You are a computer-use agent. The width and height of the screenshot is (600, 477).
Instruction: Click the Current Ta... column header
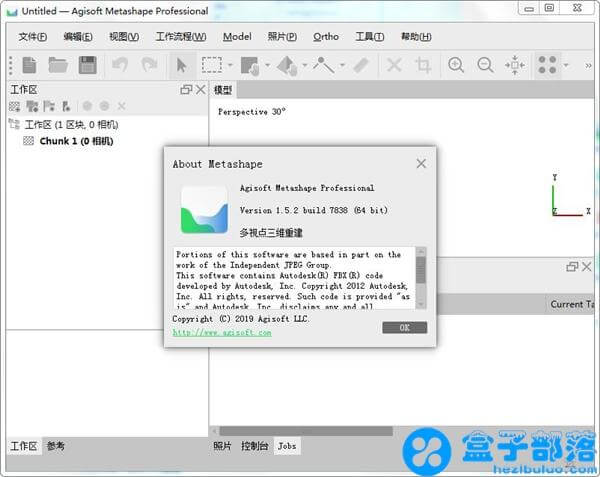(x=572, y=304)
